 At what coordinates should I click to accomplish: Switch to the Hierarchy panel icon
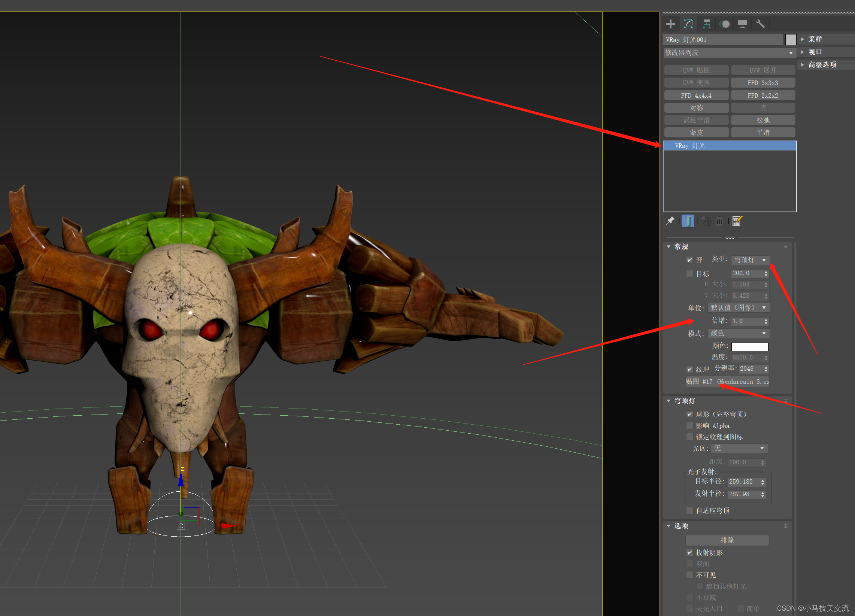706,24
